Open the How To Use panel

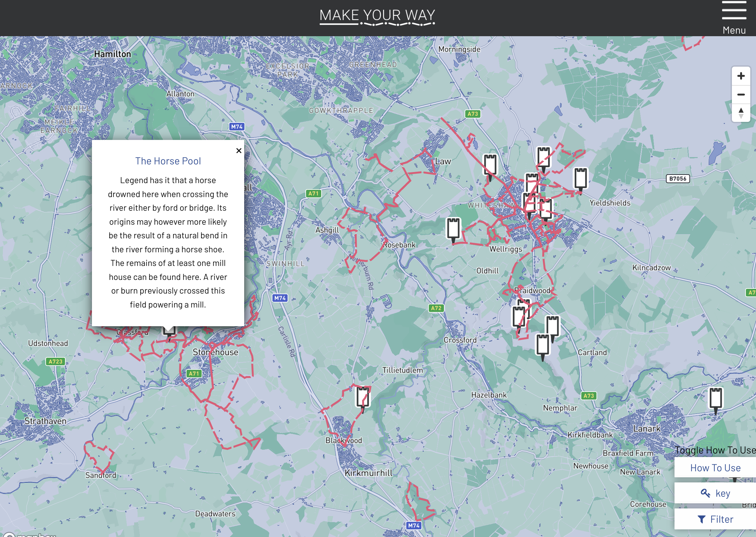click(x=715, y=468)
